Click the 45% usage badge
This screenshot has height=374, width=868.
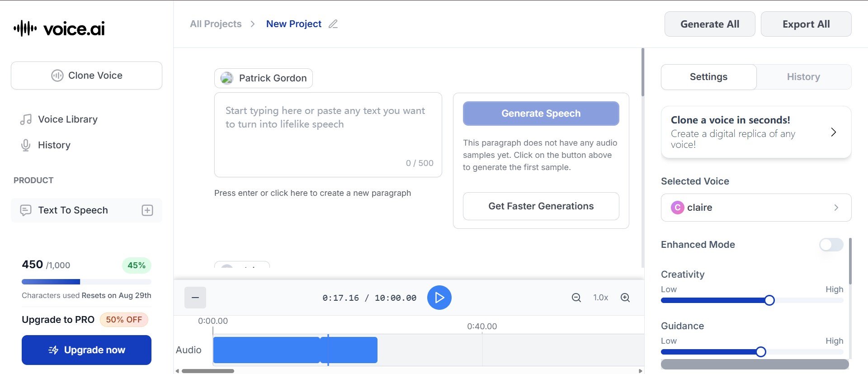coord(137,265)
